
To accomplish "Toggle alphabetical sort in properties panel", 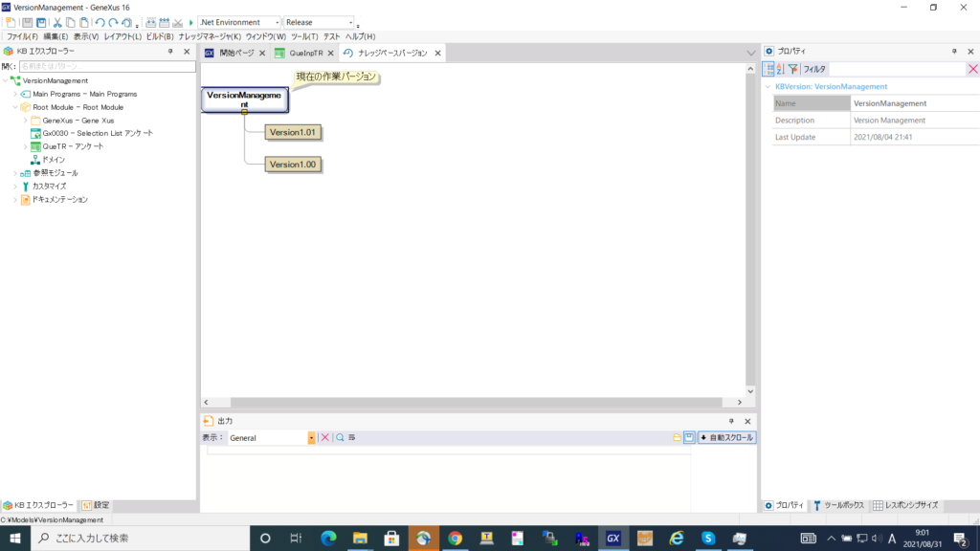I will 781,69.
